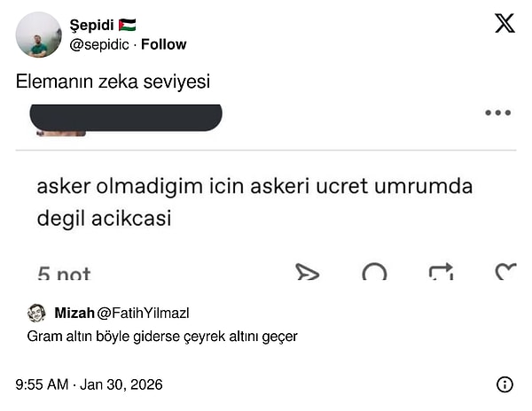Click the reblog arrows icon
This screenshot has width=532, height=411.
pos(441,273)
